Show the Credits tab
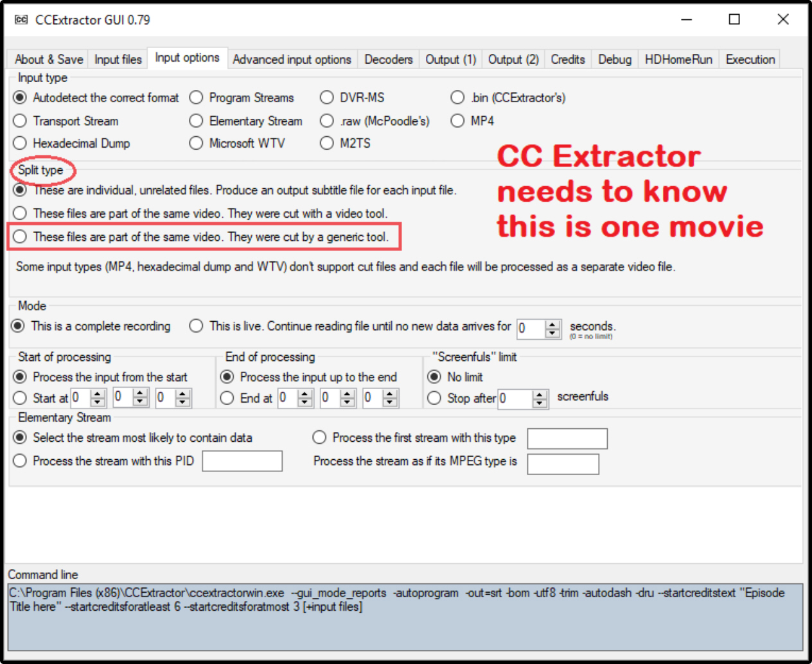This screenshot has width=812, height=664. tap(568, 59)
